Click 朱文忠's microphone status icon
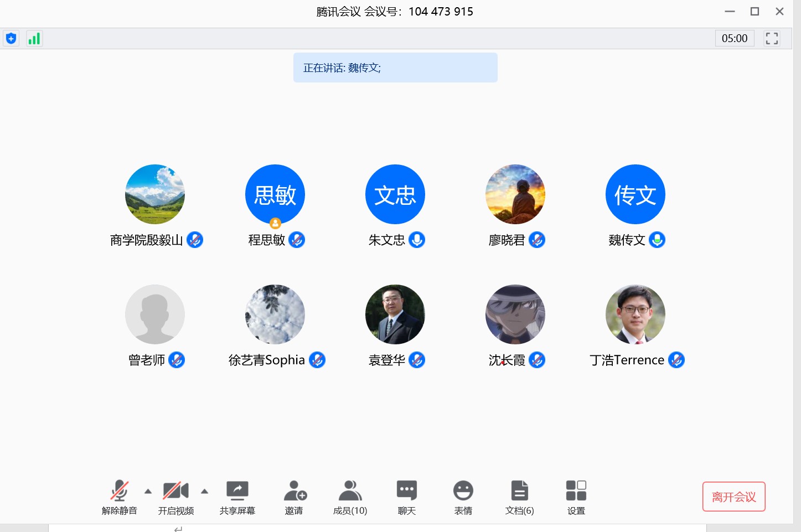The image size is (801, 532). click(x=417, y=240)
